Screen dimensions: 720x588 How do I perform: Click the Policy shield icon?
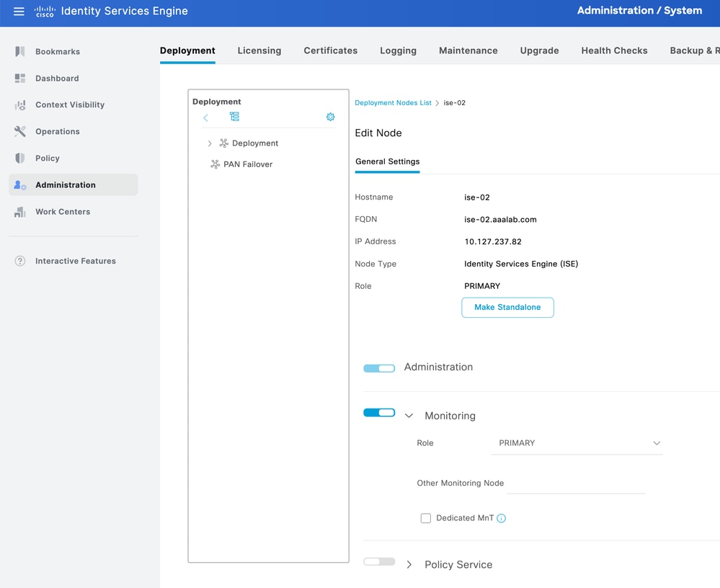(20, 159)
